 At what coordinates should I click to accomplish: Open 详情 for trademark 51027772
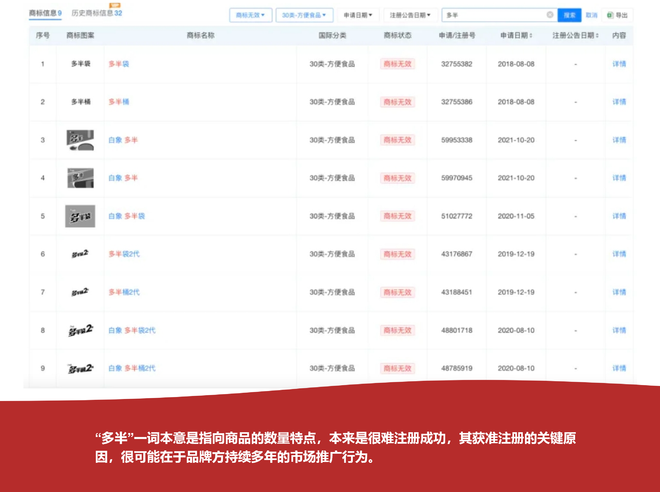coord(619,216)
